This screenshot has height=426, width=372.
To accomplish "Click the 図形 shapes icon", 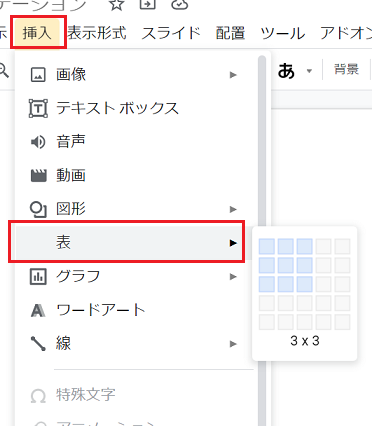I will point(38,209).
